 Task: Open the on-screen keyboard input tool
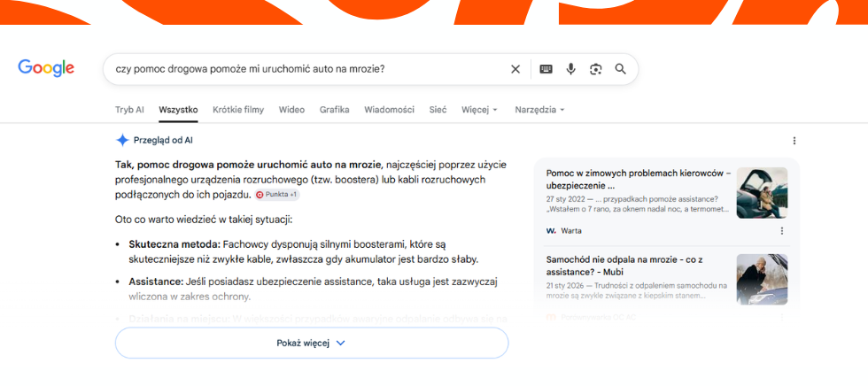[x=546, y=69]
